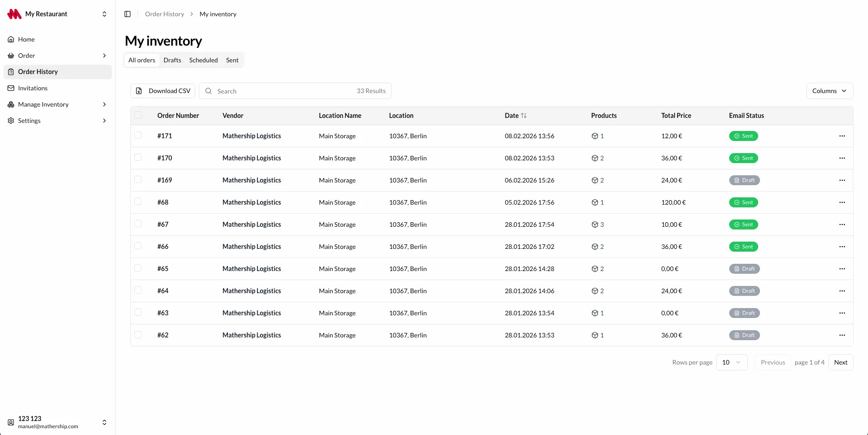Viewport: 868px width, 435px height.
Task: Switch to Scheduled tab
Action: (x=203, y=60)
